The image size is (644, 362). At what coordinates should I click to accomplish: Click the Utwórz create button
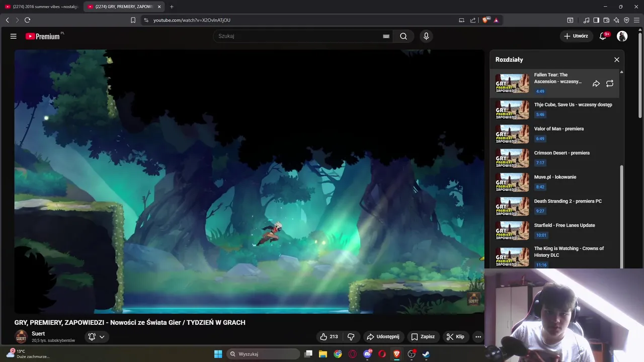point(576,36)
